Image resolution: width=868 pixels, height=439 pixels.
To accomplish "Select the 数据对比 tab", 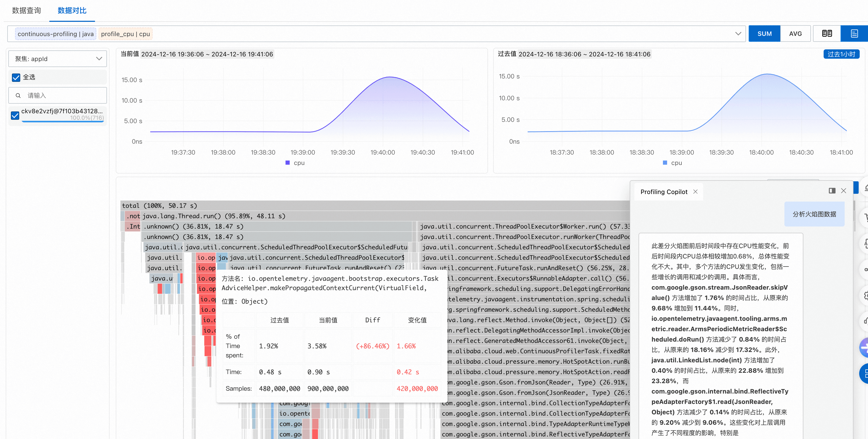I will coord(72,10).
